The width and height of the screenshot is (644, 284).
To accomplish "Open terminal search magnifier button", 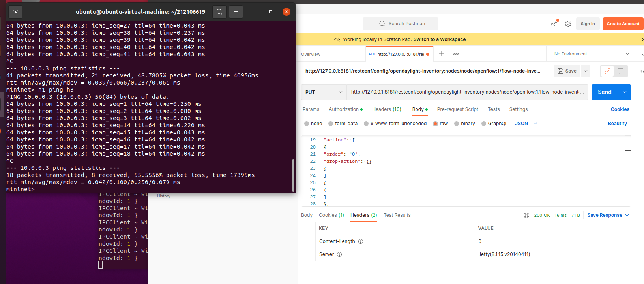I will pos(219,12).
